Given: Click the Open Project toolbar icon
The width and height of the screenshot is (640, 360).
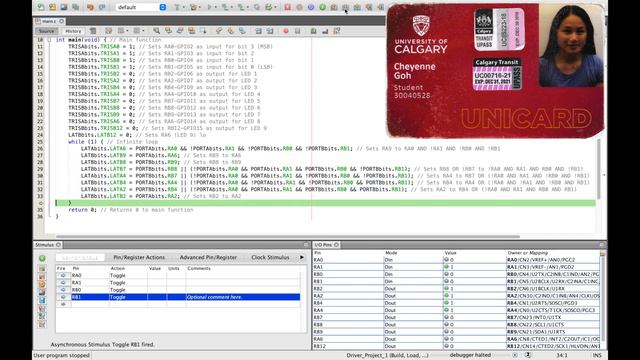Looking at the screenshot, I should 64,7.
